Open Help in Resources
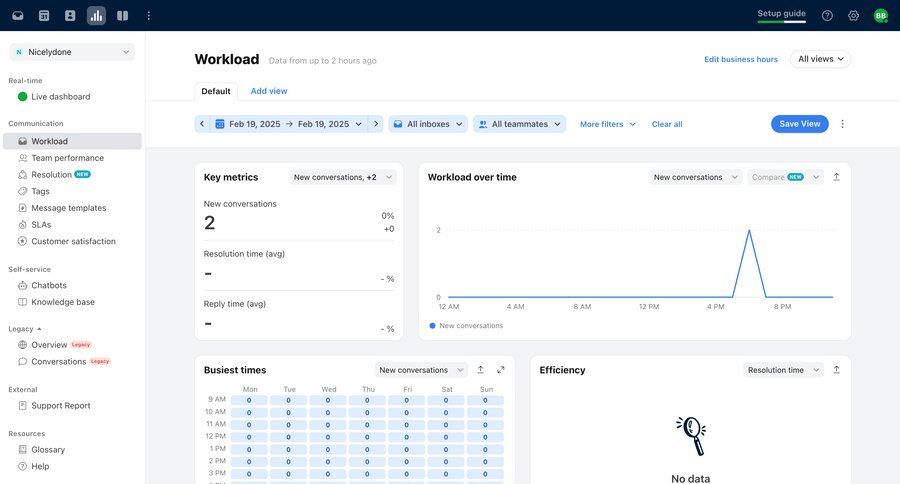 click(x=40, y=467)
